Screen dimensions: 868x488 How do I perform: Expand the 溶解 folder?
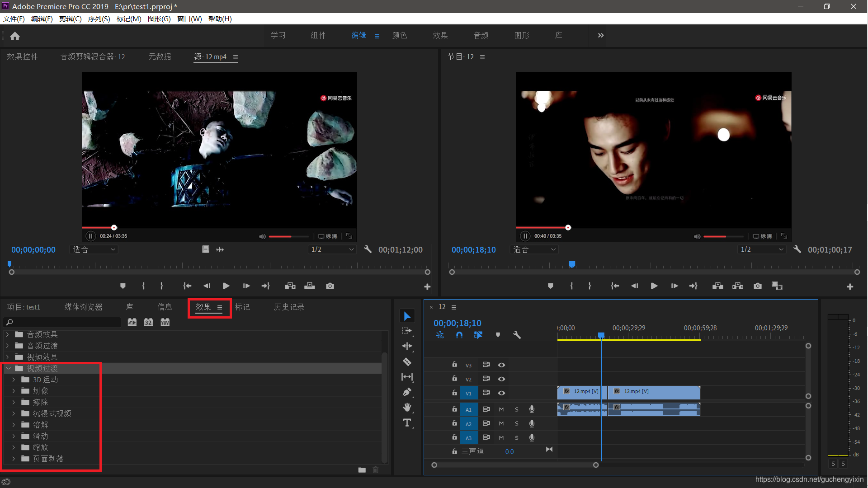(14, 425)
